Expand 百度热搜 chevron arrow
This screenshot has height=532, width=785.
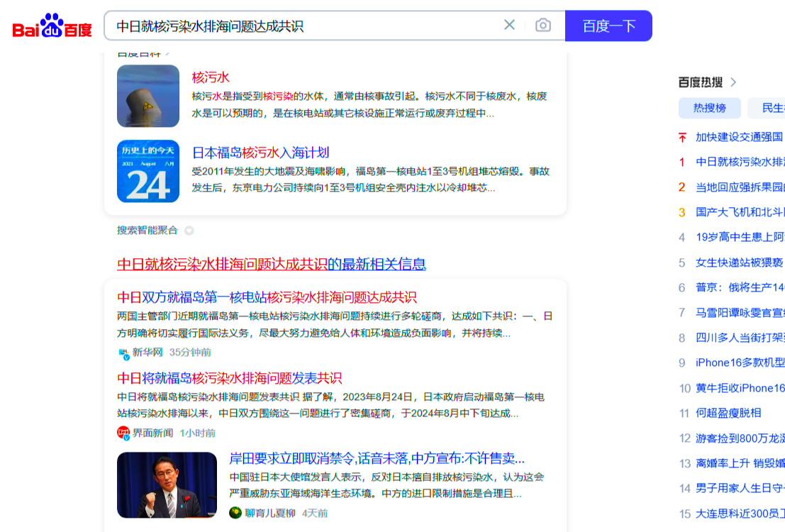point(733,82)
